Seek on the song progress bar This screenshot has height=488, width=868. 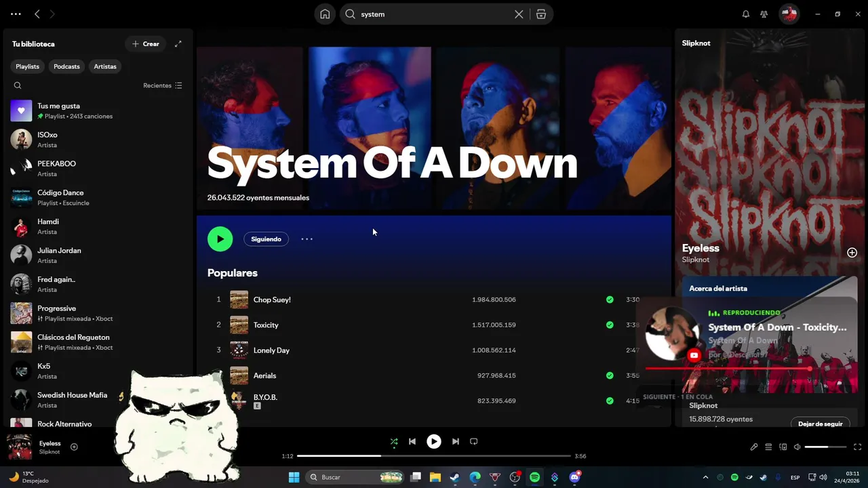click(434, 456)
